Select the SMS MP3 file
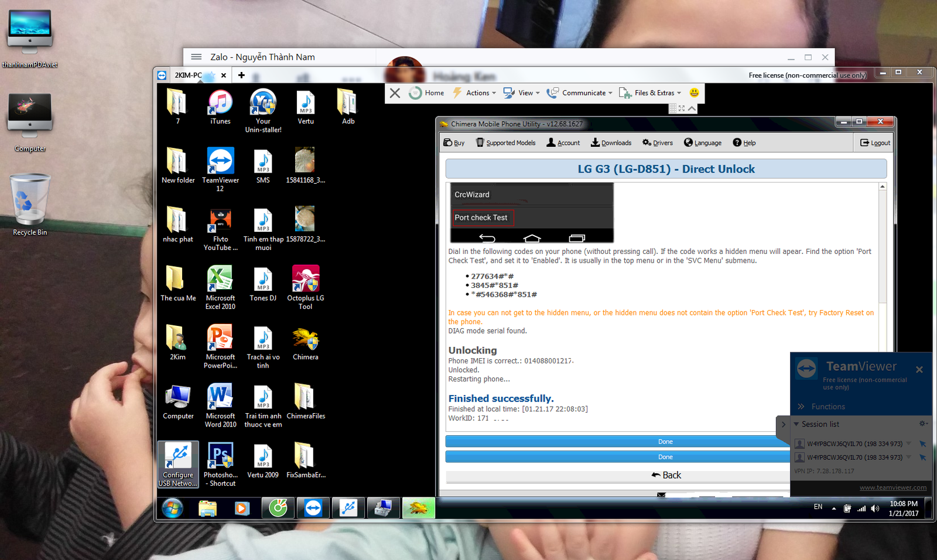937x560 pixels. 263,166
